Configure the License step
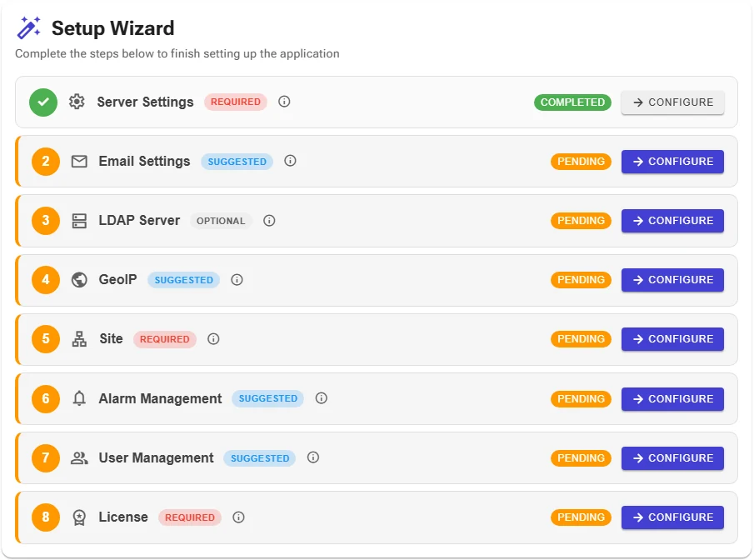Image resolution: width=754 pixels, height=560 pixels. (x=672, y=517)
